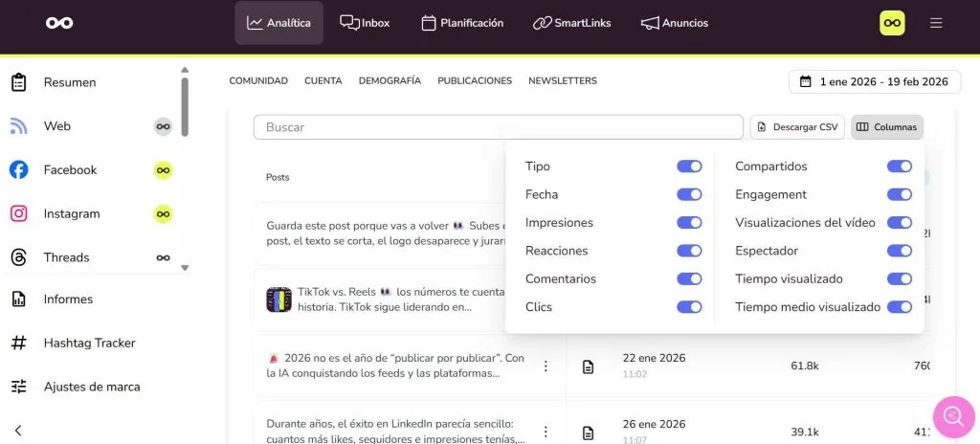Toggle the Clics column
980x444 pixels.
point(689,307)
